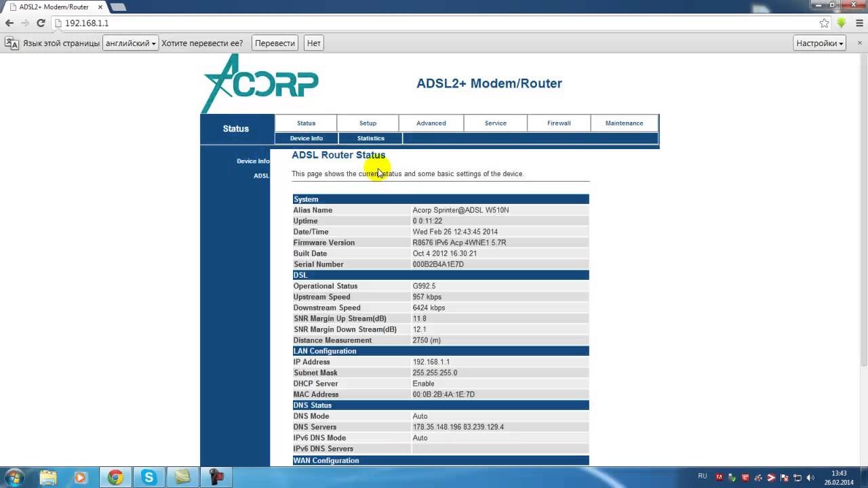868x488 pixels.
Task: Open the Maintenance menu tab
Action: point(624,123)
